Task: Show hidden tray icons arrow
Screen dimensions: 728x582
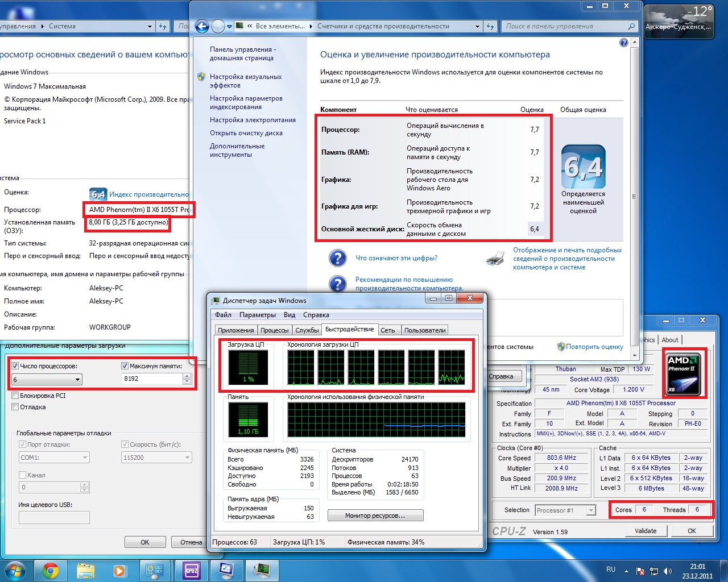Action: click(626, 571)
